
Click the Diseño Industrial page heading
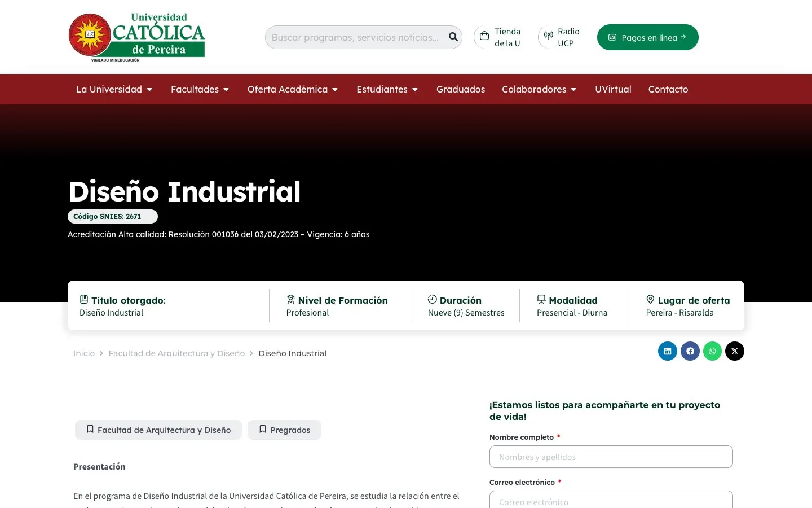click(184, 191)
